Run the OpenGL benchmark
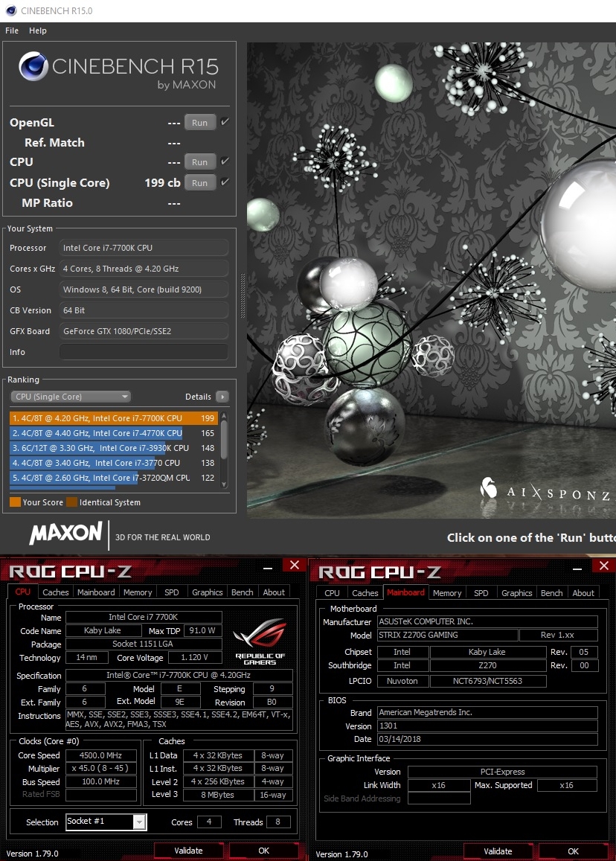Viewport: 616px width, 861px height. [200, 123]
